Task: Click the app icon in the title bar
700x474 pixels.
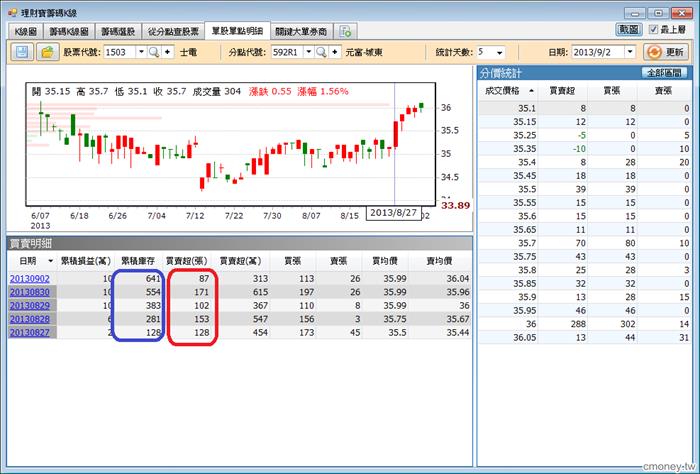Action: (x=12, y=12)
